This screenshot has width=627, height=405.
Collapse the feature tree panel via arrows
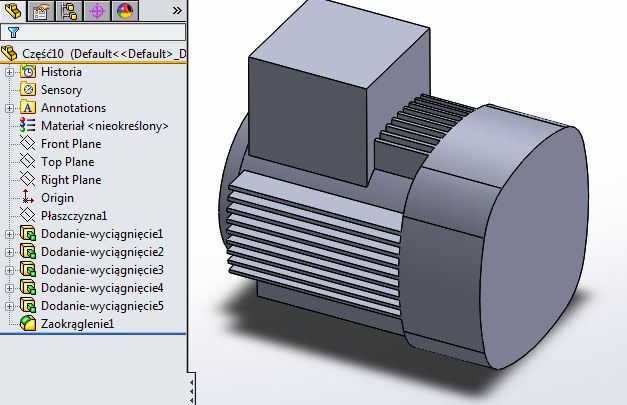click(x=192, y=389)
